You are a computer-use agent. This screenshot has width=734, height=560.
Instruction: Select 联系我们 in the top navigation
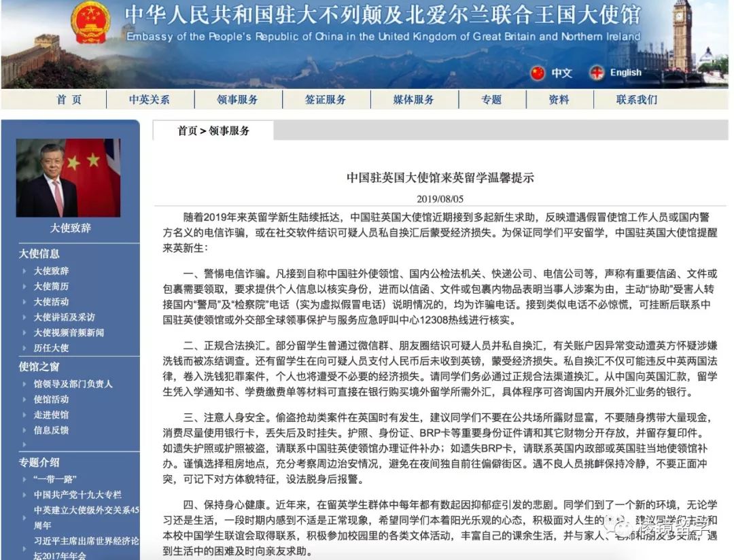636,100
